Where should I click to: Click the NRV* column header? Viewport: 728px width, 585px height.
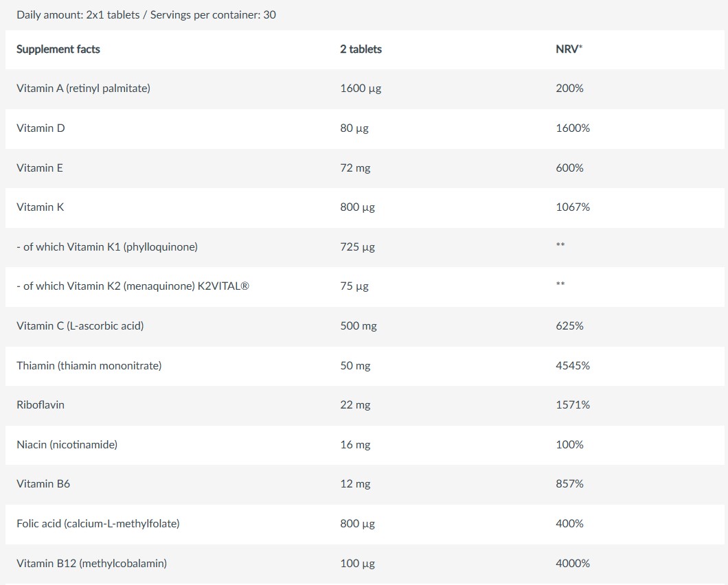pos(569,49)
